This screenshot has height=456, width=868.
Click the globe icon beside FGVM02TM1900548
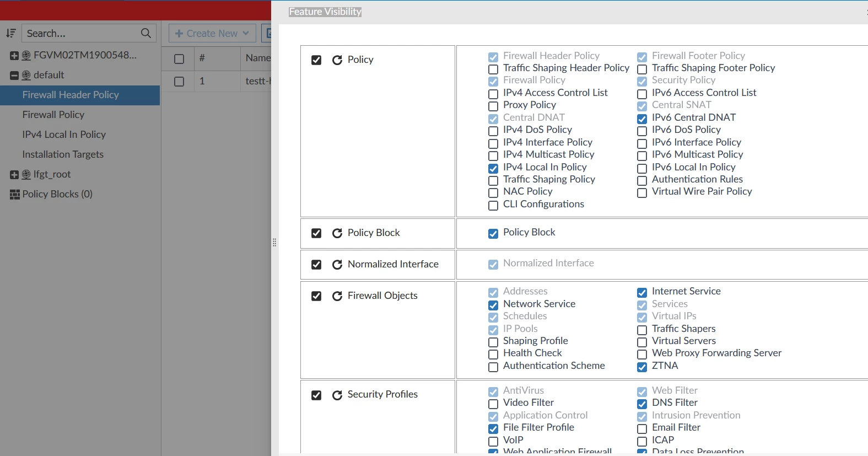click(26, 55)
